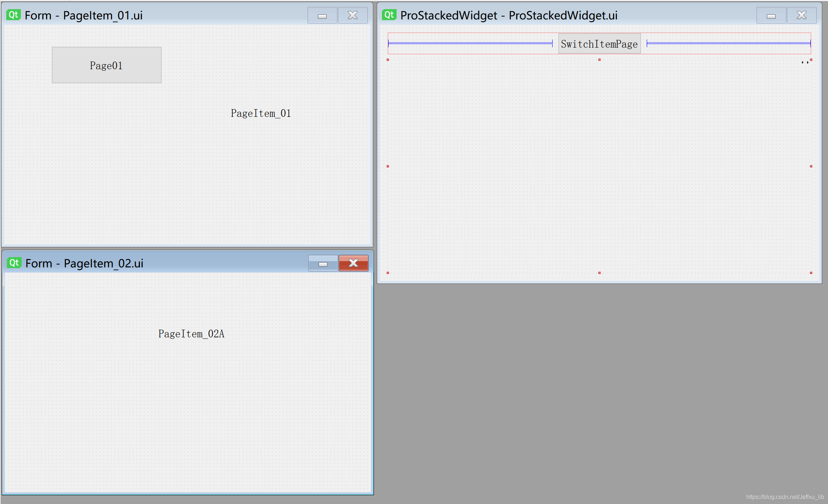Close the PageItem_02.ui form window
This screenshot has height=504, width=828.
pos(353,263)
